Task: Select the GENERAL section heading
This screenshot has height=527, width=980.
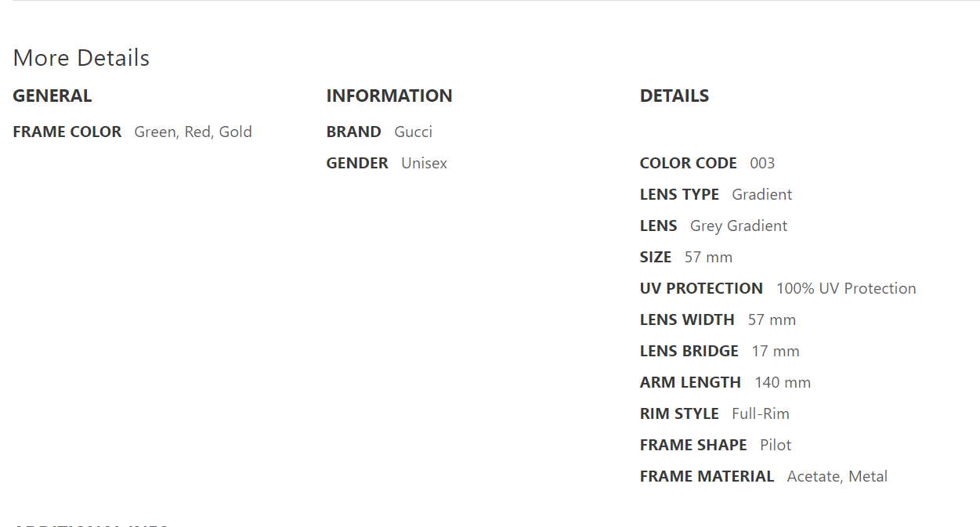Action: point(52,96)
